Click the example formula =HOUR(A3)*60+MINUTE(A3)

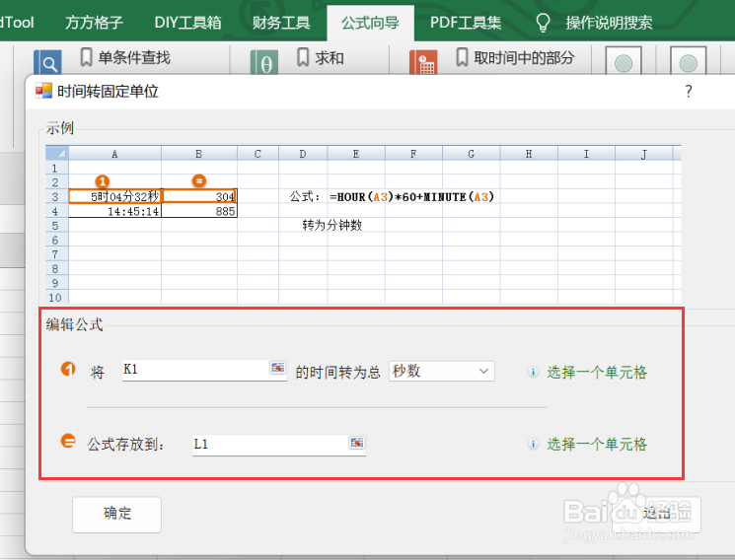pyautogui.click(x=412, y=197)
